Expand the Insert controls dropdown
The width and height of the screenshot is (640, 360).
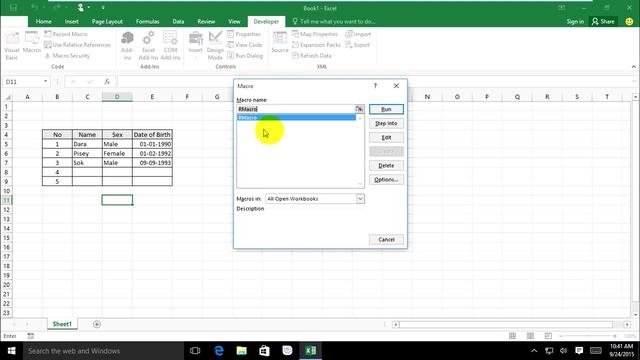point(196,46)
